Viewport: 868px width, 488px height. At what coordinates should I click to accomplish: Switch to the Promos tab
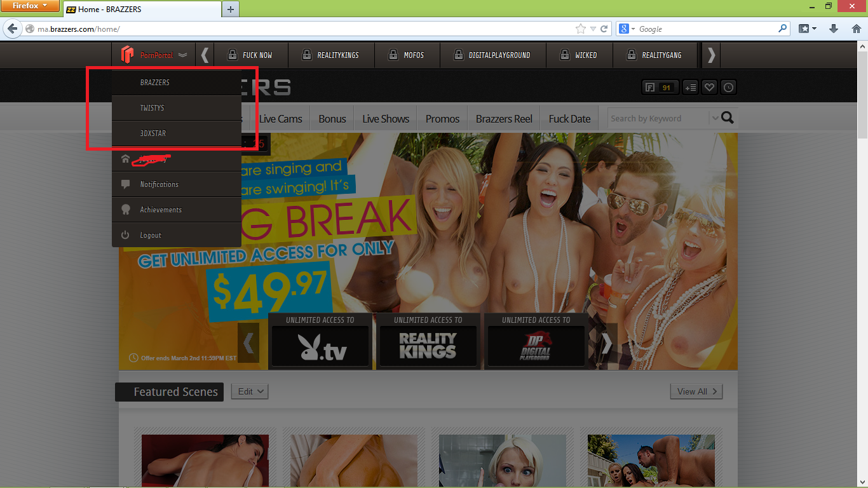click(442, 119)
